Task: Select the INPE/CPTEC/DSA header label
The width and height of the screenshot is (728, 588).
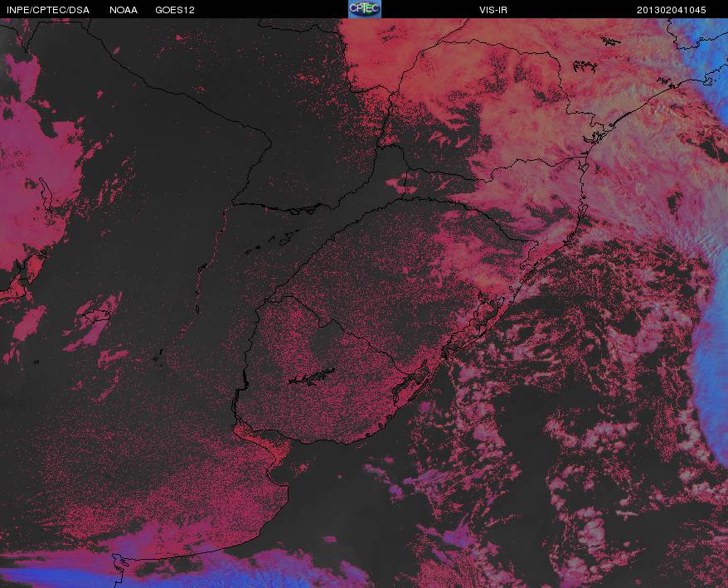Action: click(48, 10)
